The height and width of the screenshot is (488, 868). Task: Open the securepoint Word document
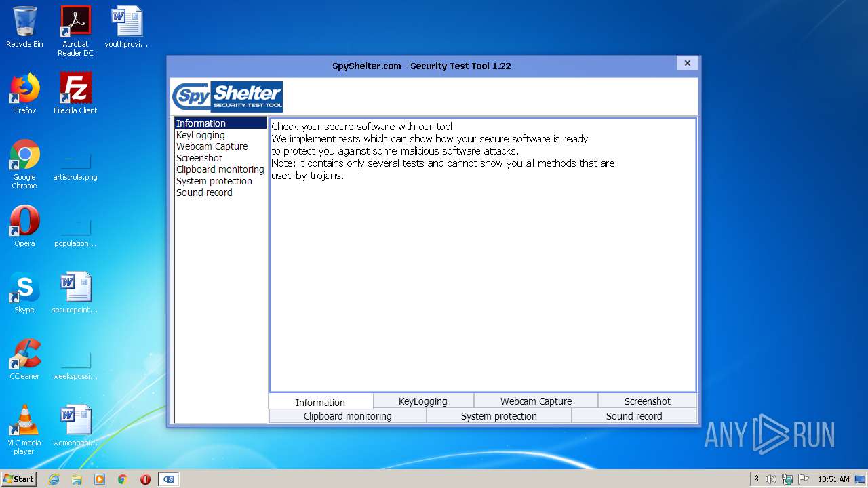(x=75, y=293)
